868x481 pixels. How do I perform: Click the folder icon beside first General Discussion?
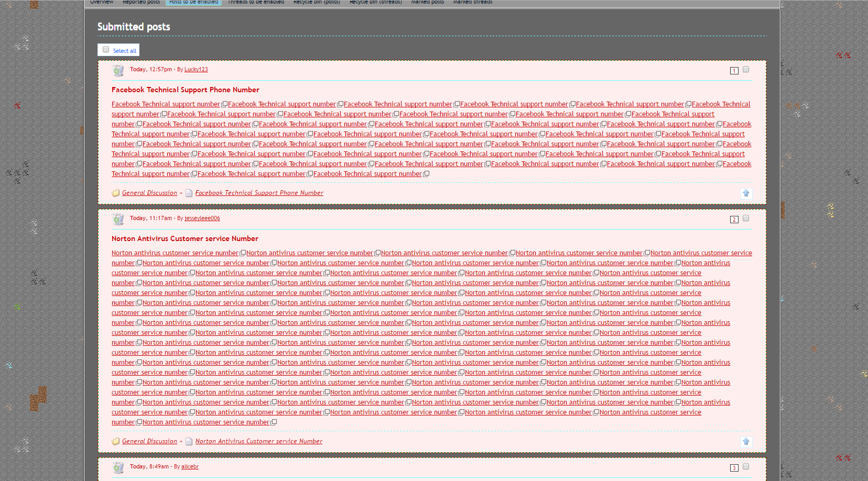tap(116, 193)
